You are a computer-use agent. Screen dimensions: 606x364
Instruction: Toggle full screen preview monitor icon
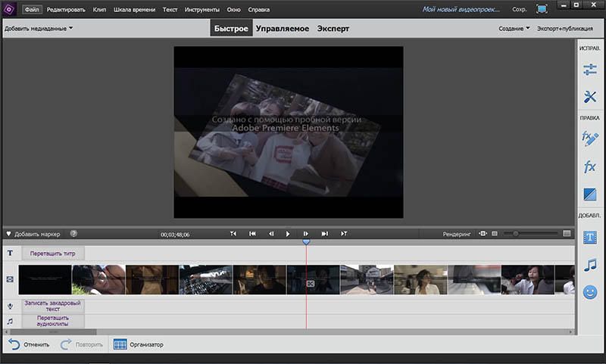(542, 9)
